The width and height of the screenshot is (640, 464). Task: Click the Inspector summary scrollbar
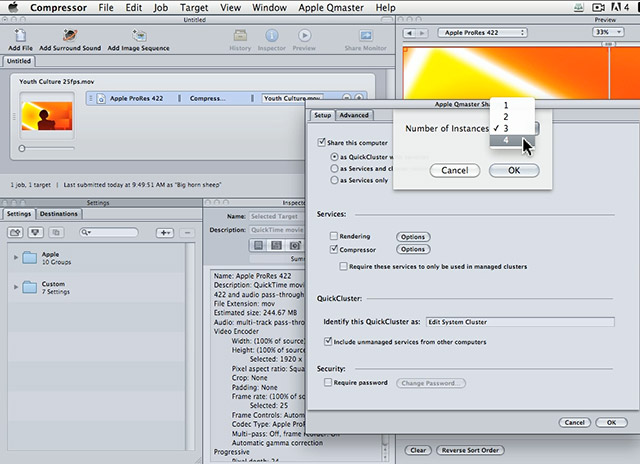[x=384, y=447]
